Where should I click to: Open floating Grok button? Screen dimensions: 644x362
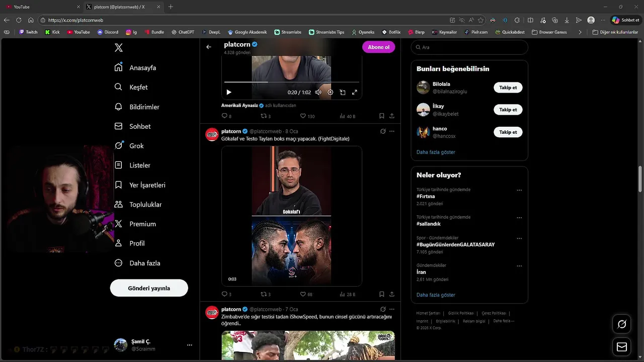[622, 324]
